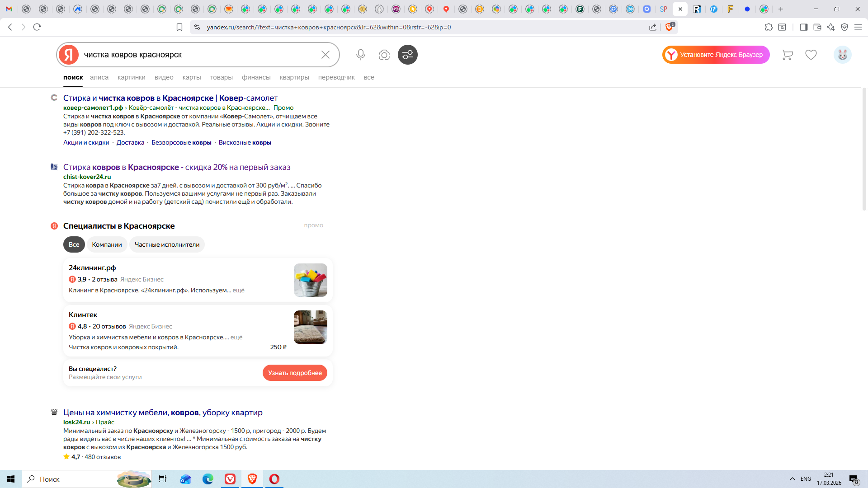Open Ковер-самолет search result link
The width and height of the screenshot is (868, 488).
(170, 98)
